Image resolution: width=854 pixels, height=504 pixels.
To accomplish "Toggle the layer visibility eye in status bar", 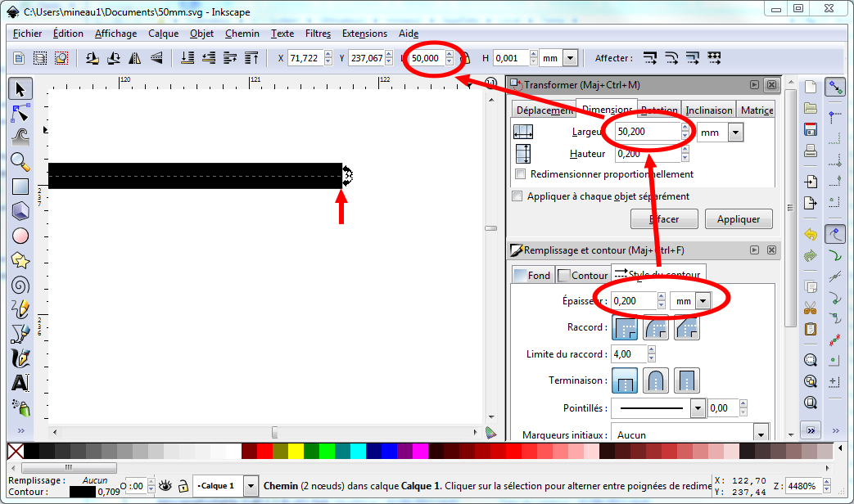I will (165, 485).
